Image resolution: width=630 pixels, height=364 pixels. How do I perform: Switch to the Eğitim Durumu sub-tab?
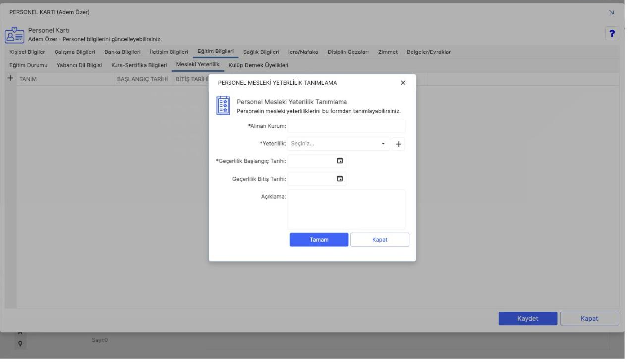28,65
